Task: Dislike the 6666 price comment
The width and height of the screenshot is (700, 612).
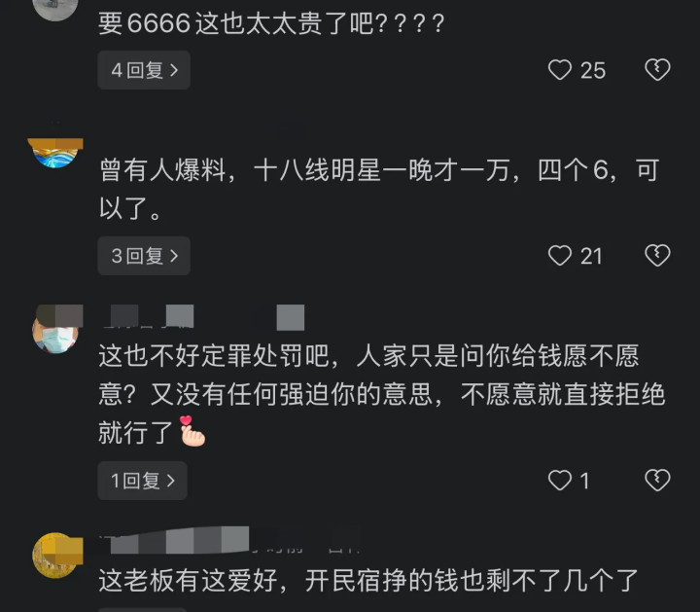Action: (x=657, y=70)
